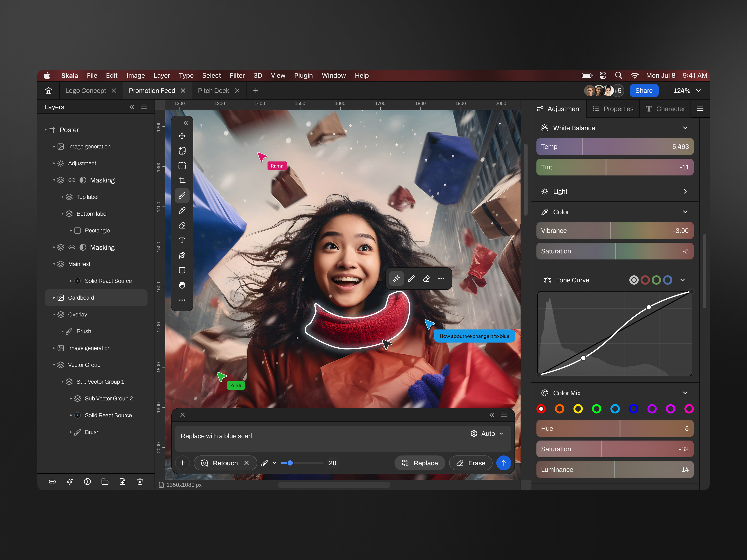The width and height of the screenshot is (747, 560).
Task: Open the AI sparkle icon in the layers footer
Action: [x=70, y=482]
